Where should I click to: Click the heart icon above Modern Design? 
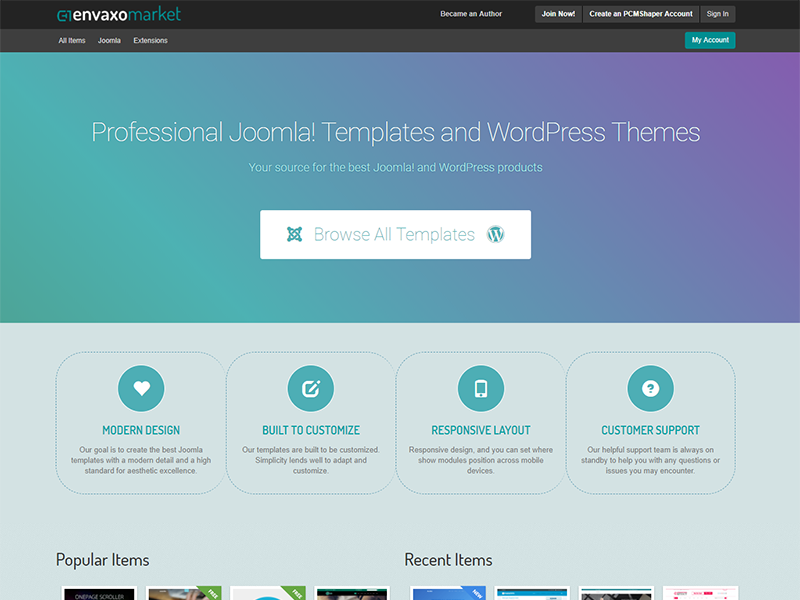point(141,388)
